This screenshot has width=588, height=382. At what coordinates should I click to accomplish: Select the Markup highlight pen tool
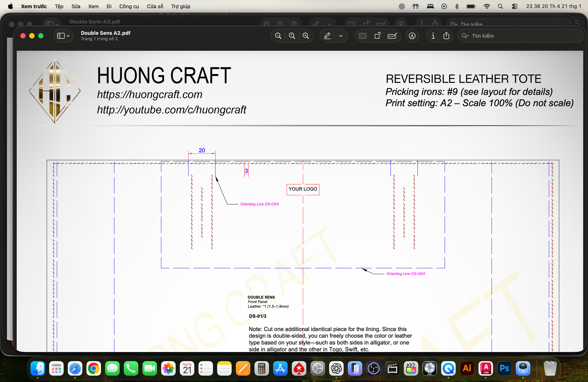tap(327, 36)
